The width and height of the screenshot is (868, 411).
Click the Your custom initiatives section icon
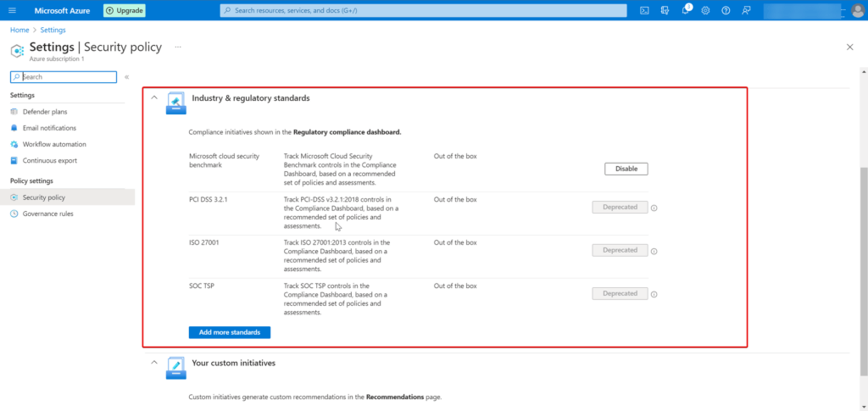pyautogui.click(x=176, y=368)
